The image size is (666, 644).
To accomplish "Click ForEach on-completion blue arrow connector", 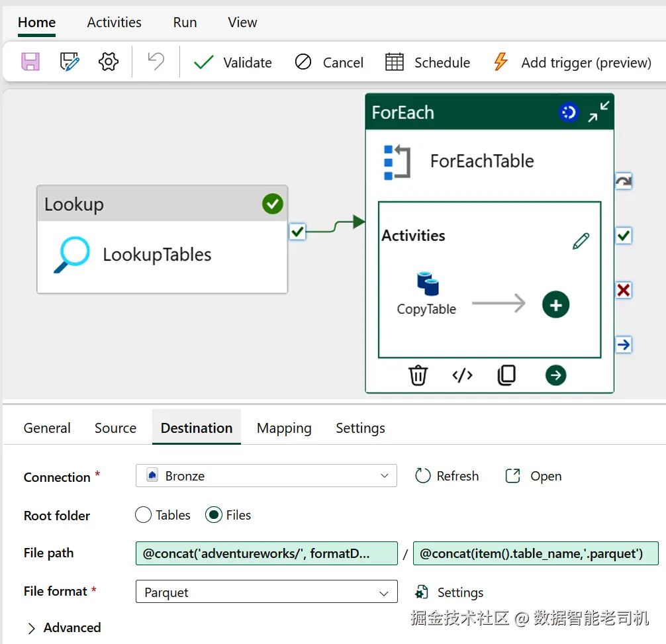I will 624,344.
